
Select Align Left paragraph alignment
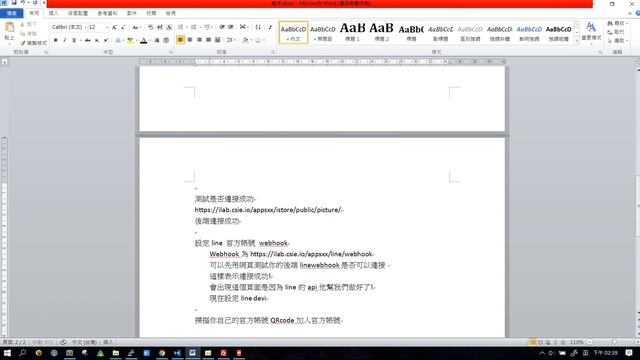[180, 40]
